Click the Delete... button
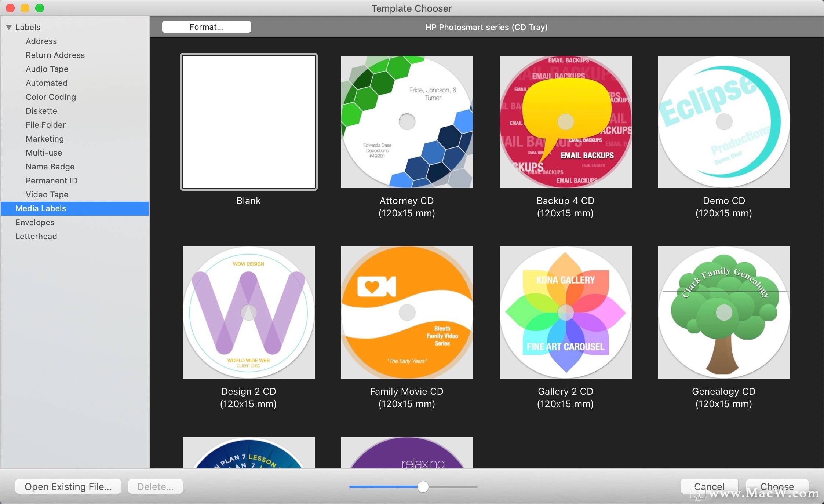 tap(155, 486)
